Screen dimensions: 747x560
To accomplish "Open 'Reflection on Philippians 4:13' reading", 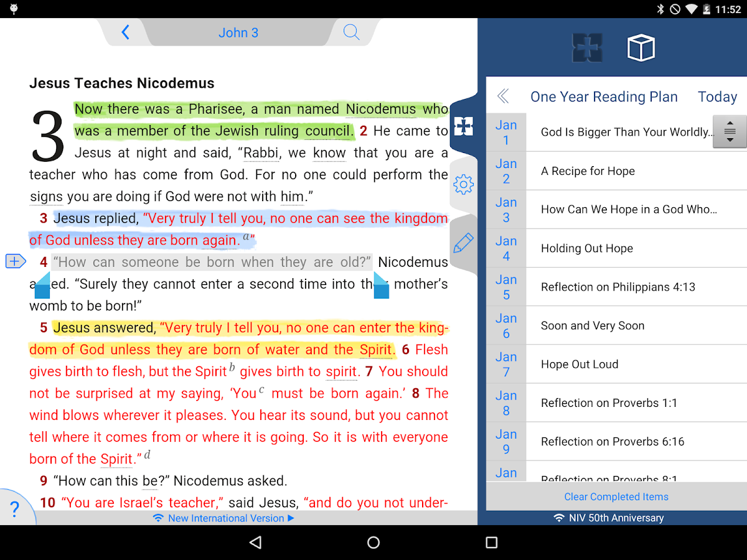I will tap(637, 287).
